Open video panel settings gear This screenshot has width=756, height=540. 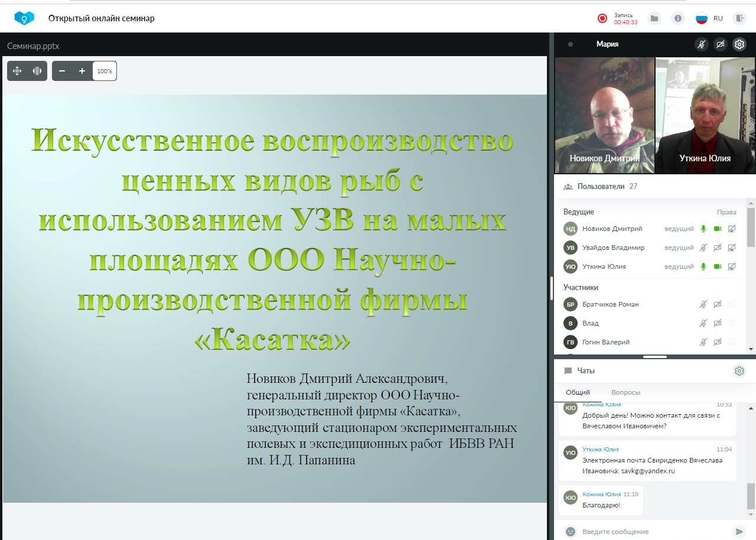pos(739,44)
